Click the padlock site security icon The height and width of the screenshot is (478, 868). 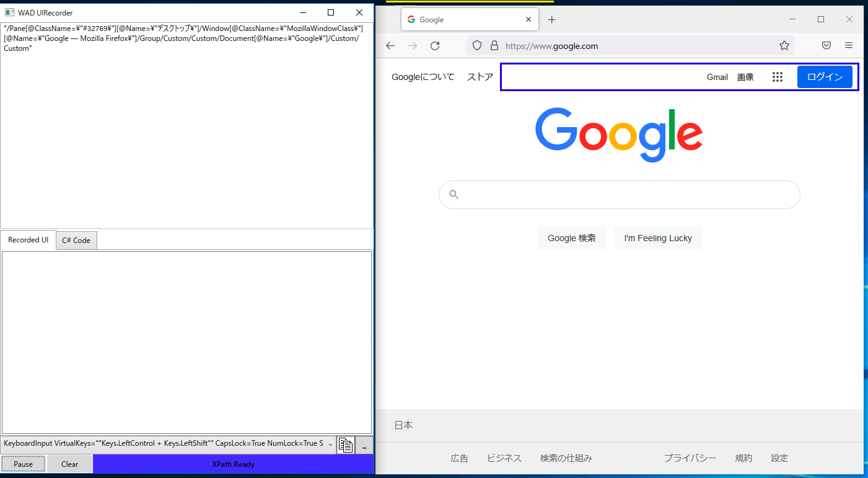coord(494,45)
